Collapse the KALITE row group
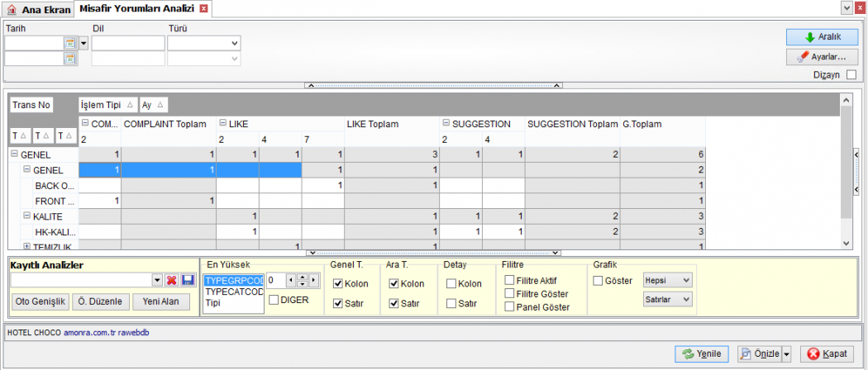The image size is (868, 370). click(27, 216)
